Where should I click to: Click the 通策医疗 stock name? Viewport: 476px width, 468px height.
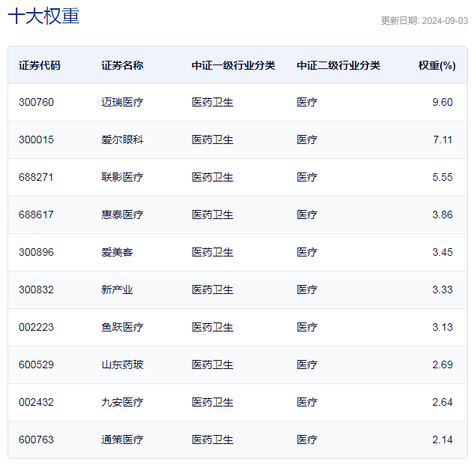122,439
